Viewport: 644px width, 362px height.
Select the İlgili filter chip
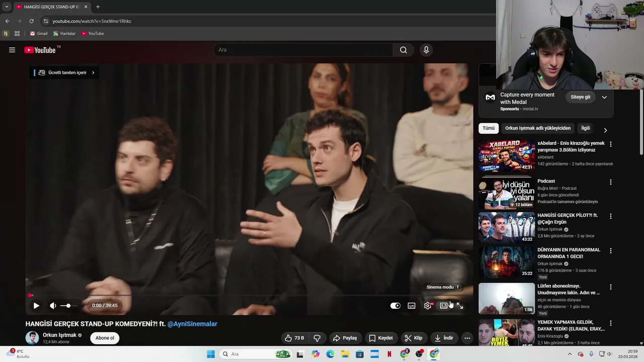[586, 128]
